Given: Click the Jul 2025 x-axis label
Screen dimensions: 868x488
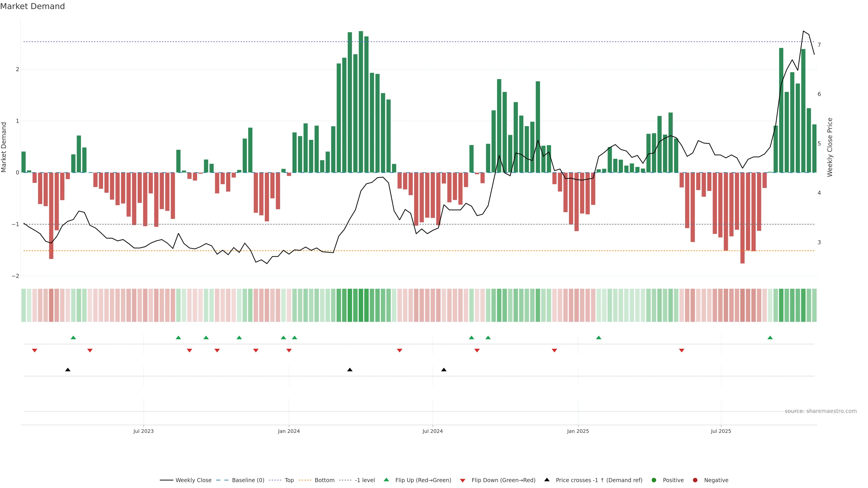Looking at the screenshot, I should (721, 431).
